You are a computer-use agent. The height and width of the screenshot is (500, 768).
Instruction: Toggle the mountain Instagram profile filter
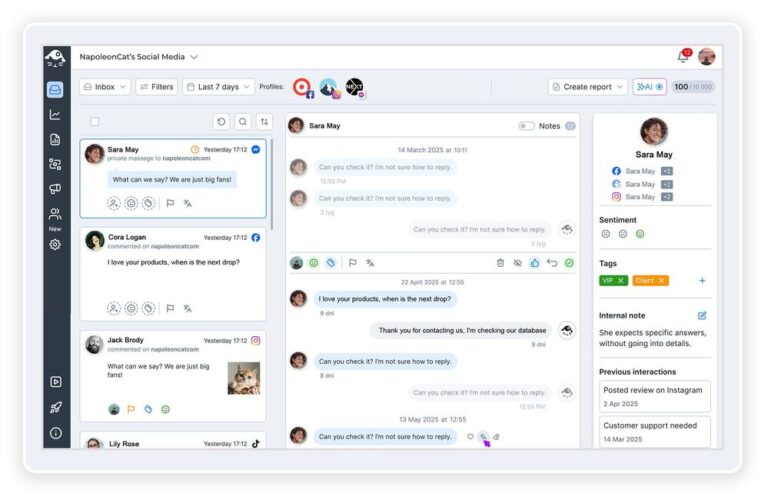click(x=329, y=88)
